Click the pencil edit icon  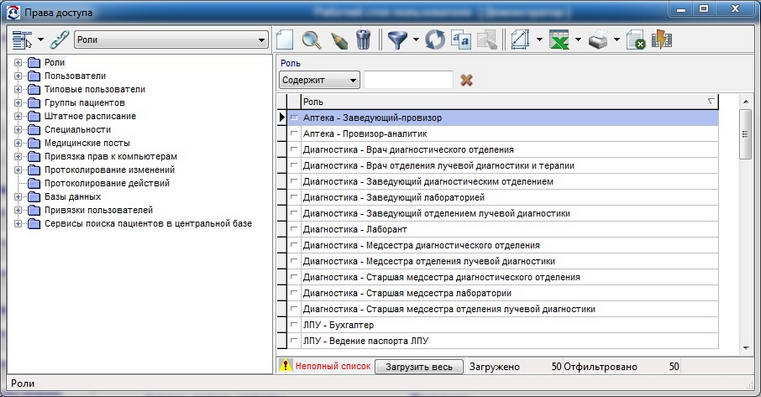339,40
